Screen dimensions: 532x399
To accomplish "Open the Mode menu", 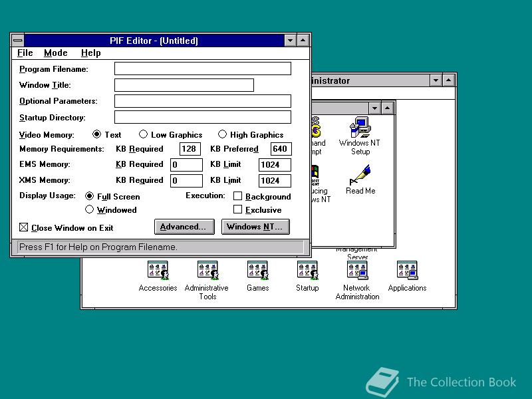I will pos(56,53).
